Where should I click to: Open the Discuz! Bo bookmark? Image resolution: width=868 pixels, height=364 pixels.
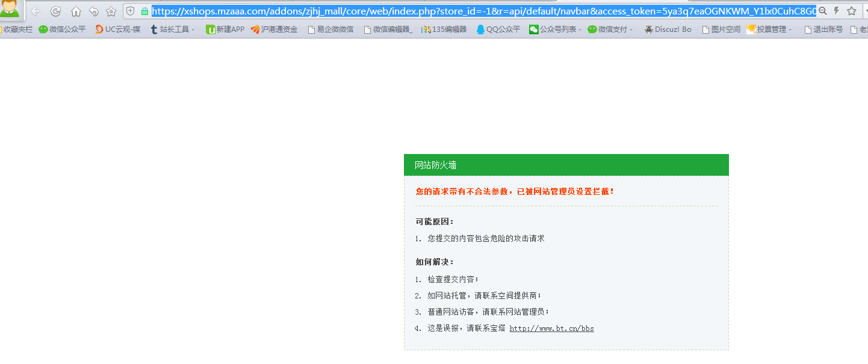(x=668, y=29)
